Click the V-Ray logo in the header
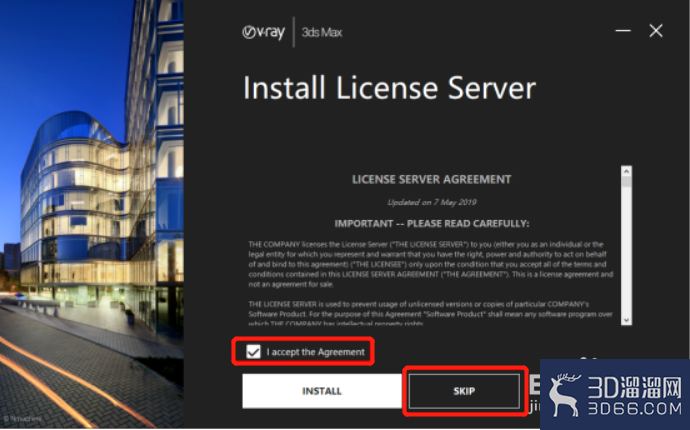The height and width of the screenshot is (430, 690). click(263, 31)
